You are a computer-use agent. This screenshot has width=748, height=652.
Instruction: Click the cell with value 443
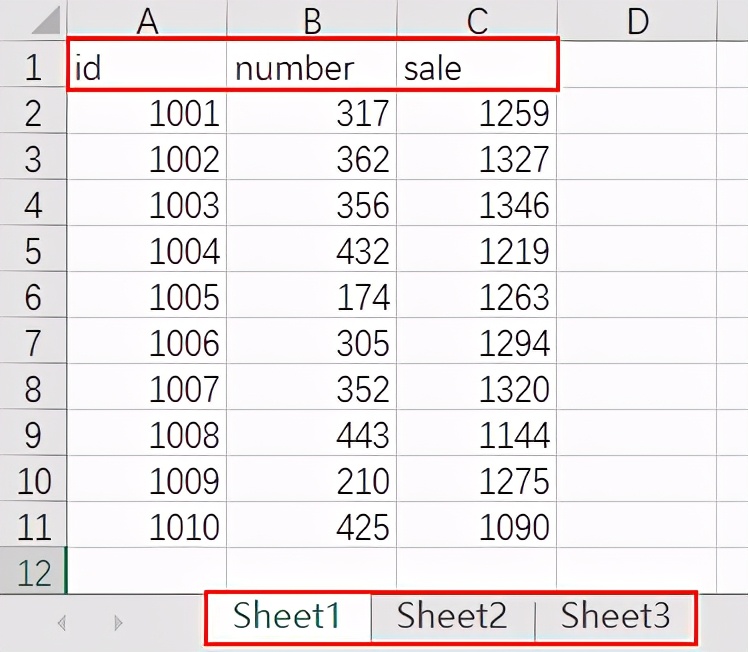(311, 435)
